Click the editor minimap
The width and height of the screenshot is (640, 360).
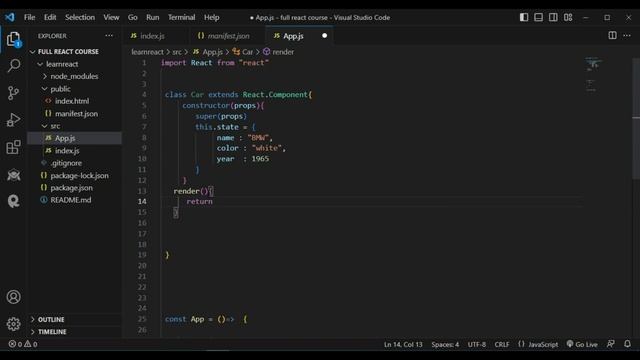(x=594, y=74)
